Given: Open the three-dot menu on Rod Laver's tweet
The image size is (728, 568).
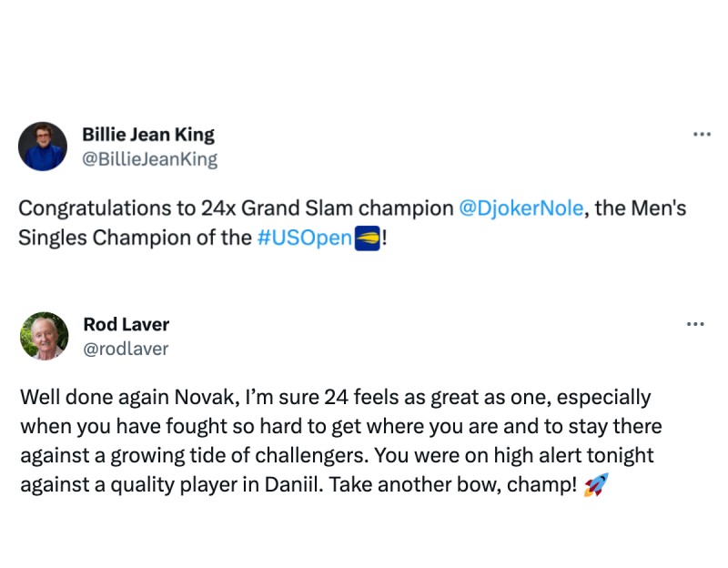Looking at the screenshot, I should pos(695,323).
